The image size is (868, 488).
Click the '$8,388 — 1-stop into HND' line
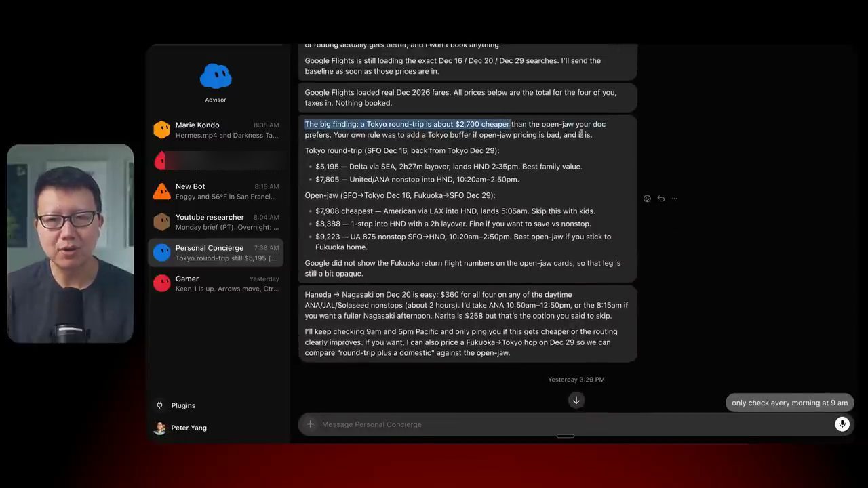(x=453, y=224)
